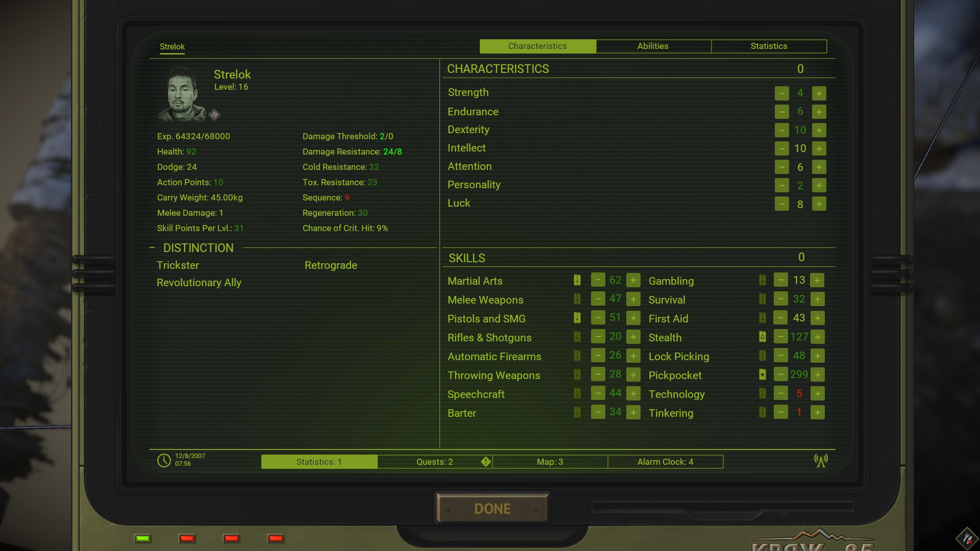This screenshot has width=980, height=551.
Task: Click the radio antenna signal icon
Action: click(x=821, y=461)
